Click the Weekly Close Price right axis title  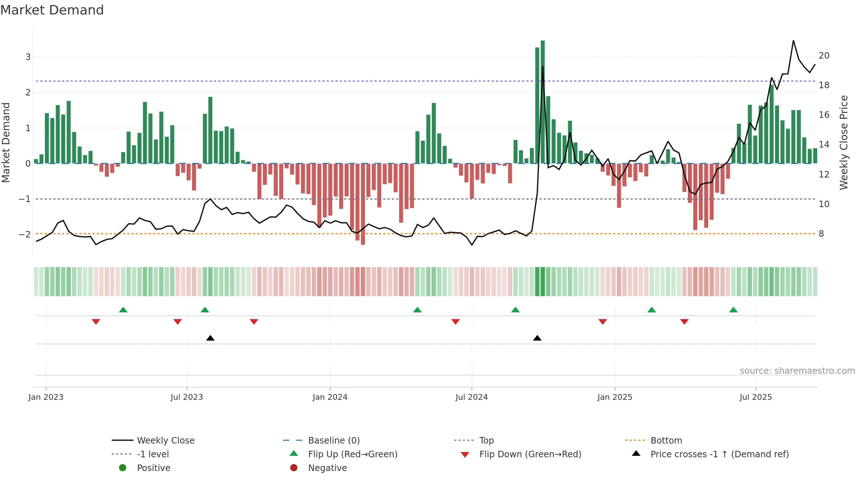tap(844, 142)
